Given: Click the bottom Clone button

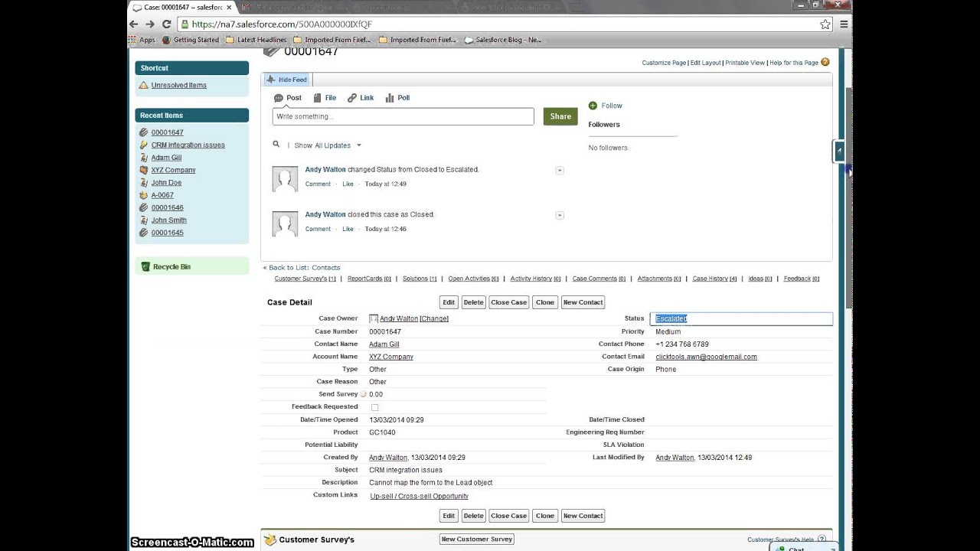Looking at the screenshot, I should (x=545, y=516).
